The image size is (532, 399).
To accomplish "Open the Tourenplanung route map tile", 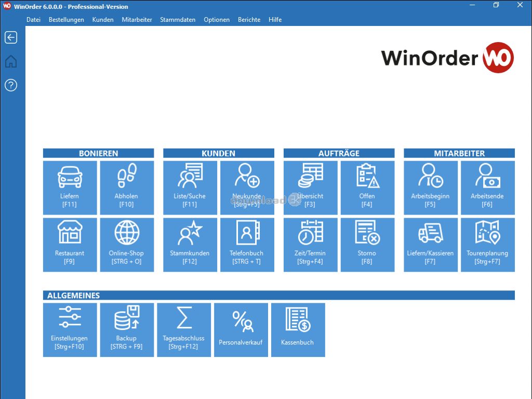I will point(487,245).
